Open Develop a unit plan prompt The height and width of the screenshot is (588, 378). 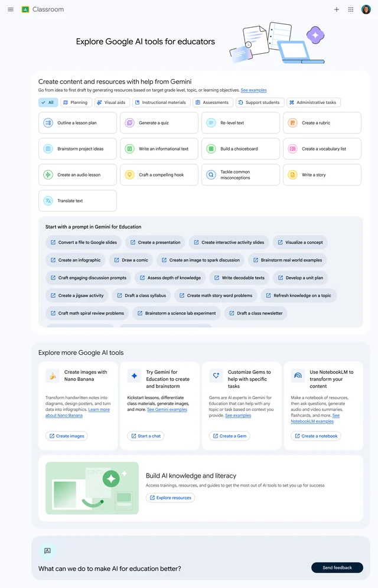point(301,278)
